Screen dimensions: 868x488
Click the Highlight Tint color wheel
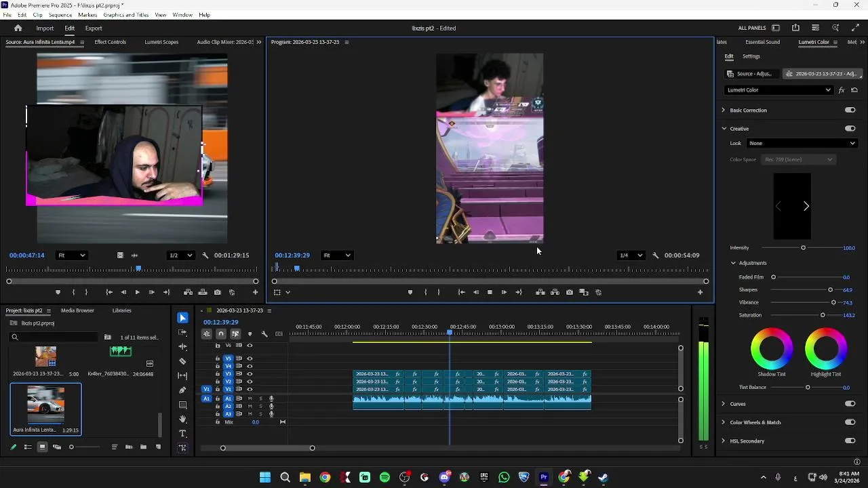(826, 348)
